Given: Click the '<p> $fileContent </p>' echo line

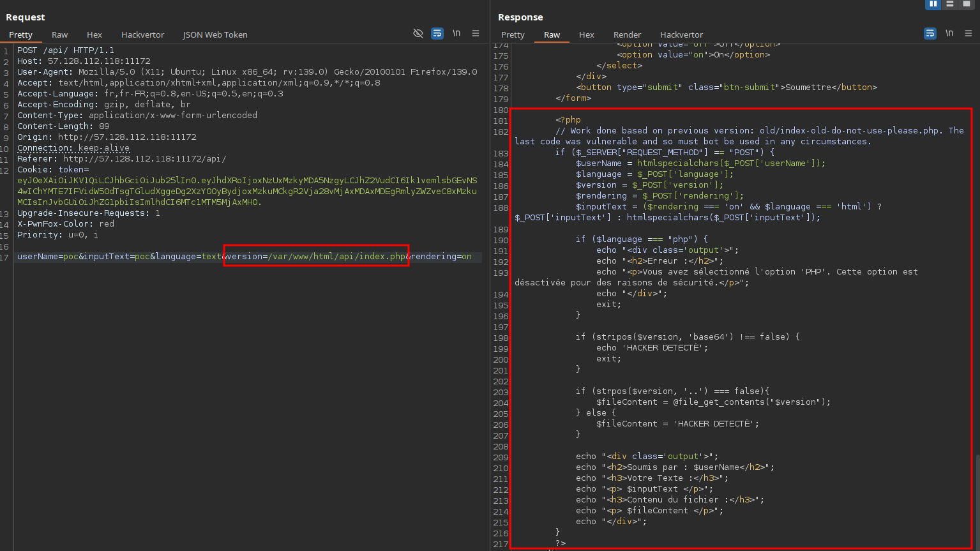Looking at the screenshot, I should click(650, 511).
